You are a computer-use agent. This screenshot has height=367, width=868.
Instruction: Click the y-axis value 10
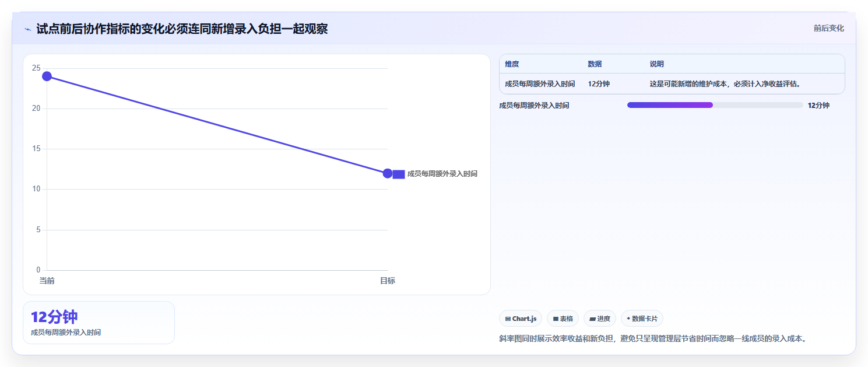coord(36,189)
